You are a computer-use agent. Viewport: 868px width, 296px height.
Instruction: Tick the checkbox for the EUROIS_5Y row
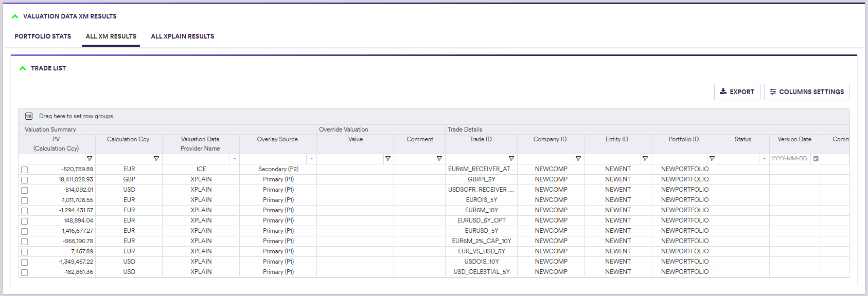25,200
